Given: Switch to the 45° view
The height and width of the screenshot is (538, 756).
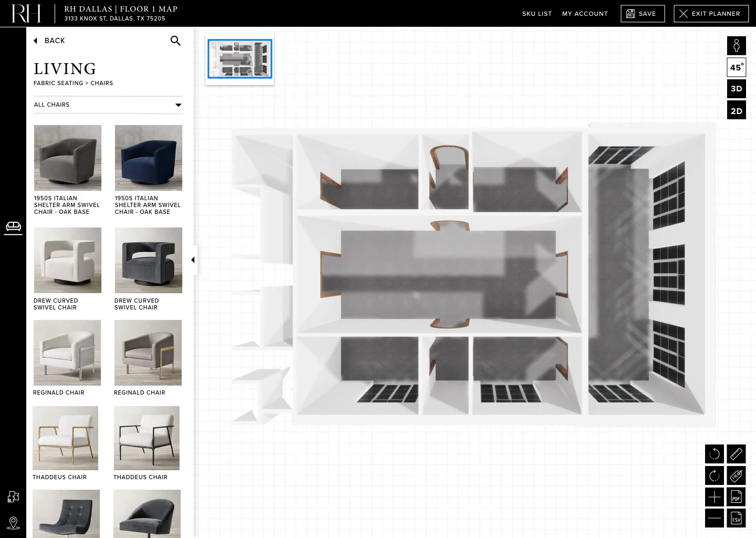Looking at the screenshot, I should (737, 67).
